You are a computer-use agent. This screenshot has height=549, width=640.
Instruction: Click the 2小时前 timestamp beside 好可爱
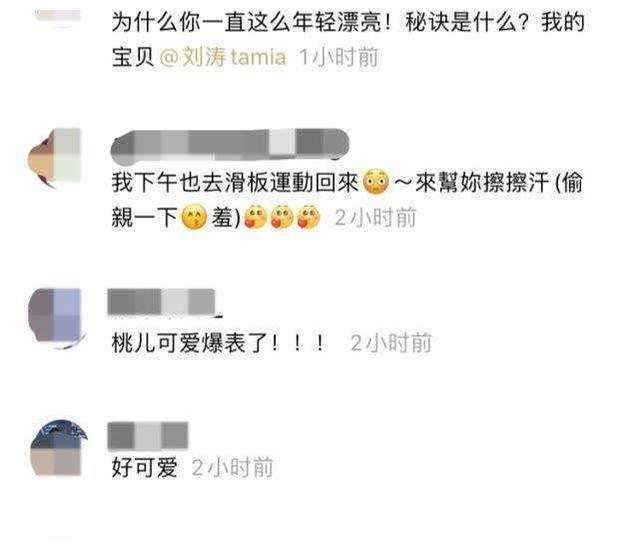click(232, 468)
